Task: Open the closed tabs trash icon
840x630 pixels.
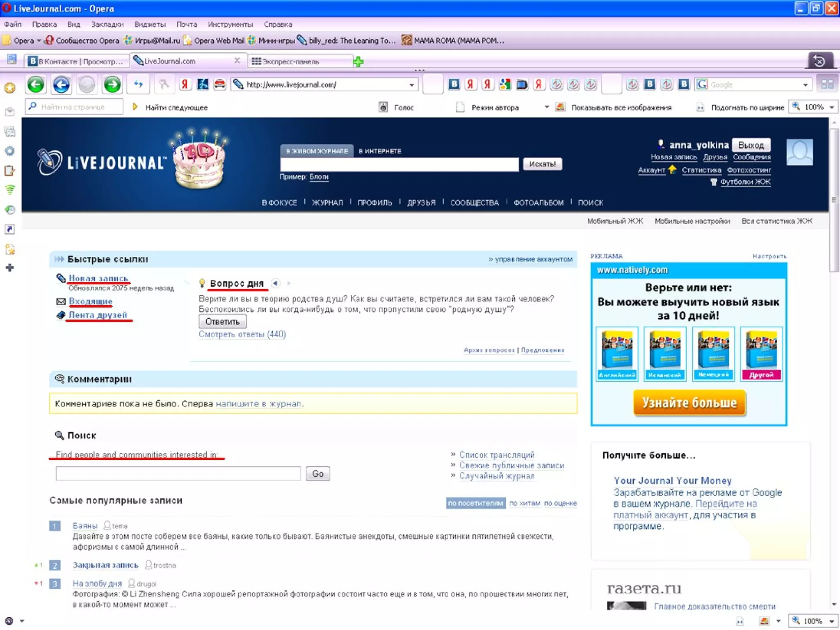Action: (x=819, y=62)
